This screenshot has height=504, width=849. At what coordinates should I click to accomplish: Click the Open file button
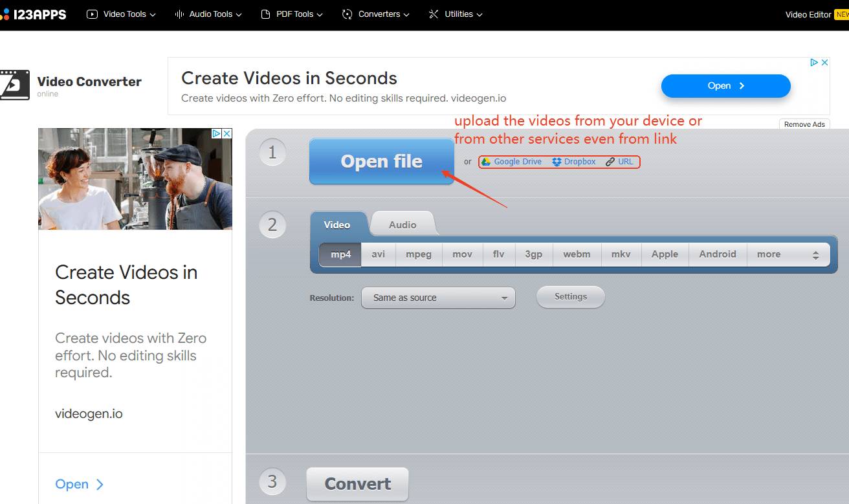tap(381, 162)
